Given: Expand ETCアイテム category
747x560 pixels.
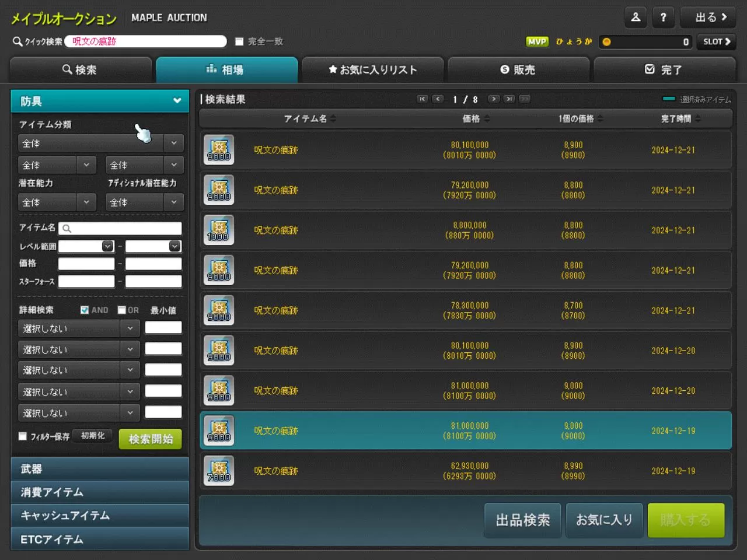Looking at the screenshot, I should [x=100, y=539].
